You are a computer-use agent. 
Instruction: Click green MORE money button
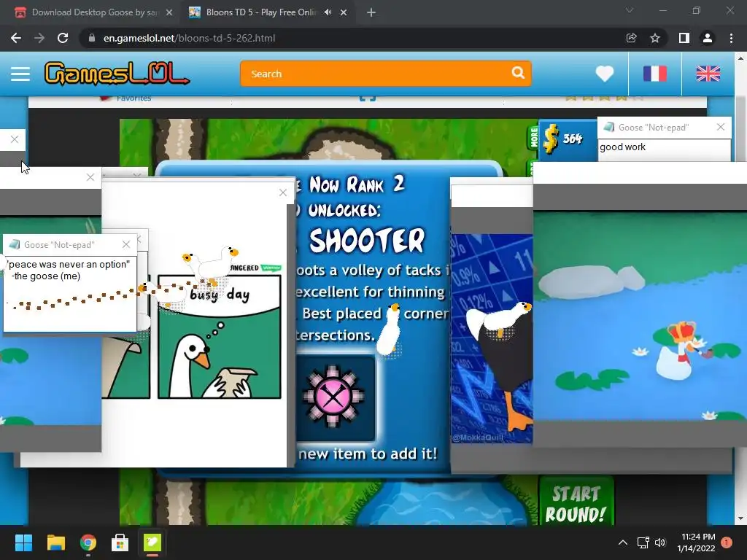point(533,137)
